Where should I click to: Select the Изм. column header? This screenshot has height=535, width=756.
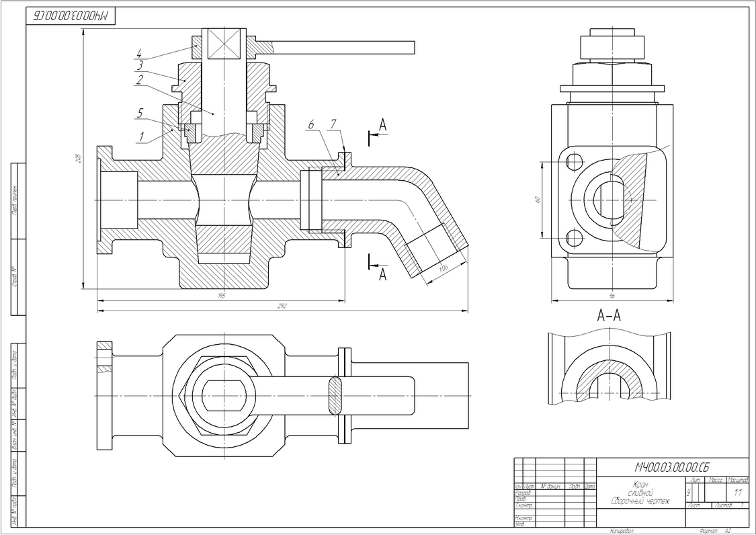pyautogui.click(x=519, y=487)
